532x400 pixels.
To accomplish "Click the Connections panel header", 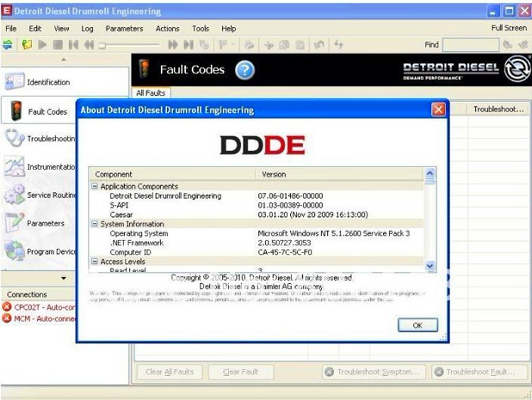I will [x=39, y=294].
